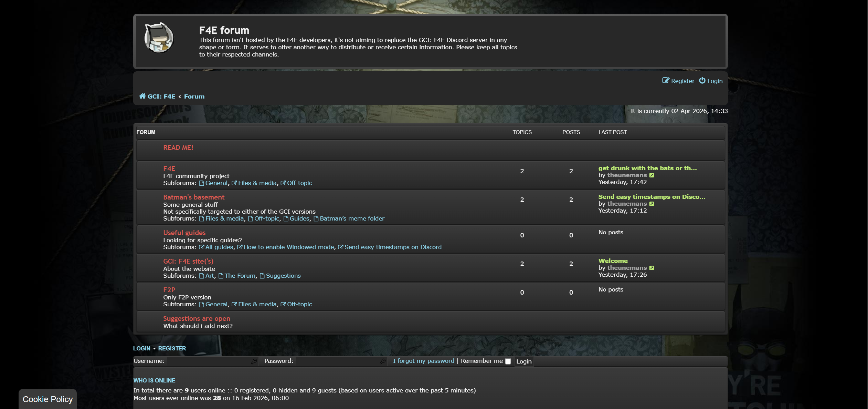View latest post icon for get drunk topic
This screenshot has width=868, height=409.
point(652,175)
